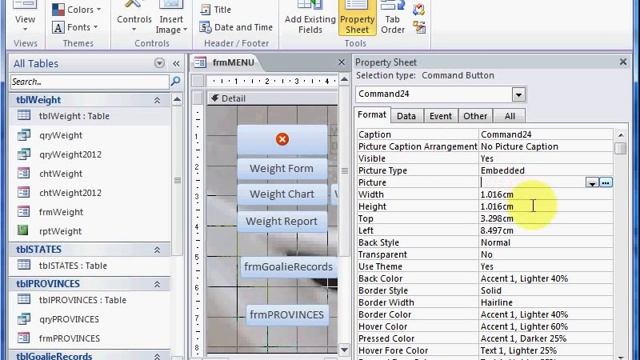Toggle the Property Sheet button
This screenshot has height=360, width=640.
(357, 18)
